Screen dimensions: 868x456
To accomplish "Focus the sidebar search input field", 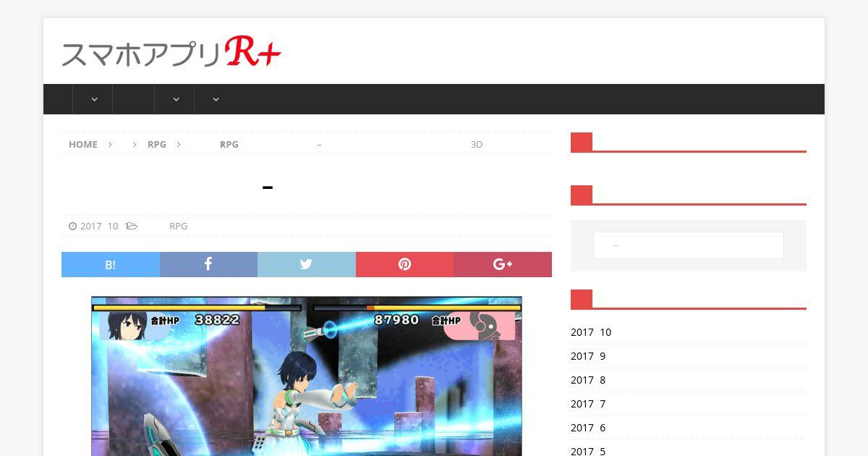I will [x=689, y=245].
